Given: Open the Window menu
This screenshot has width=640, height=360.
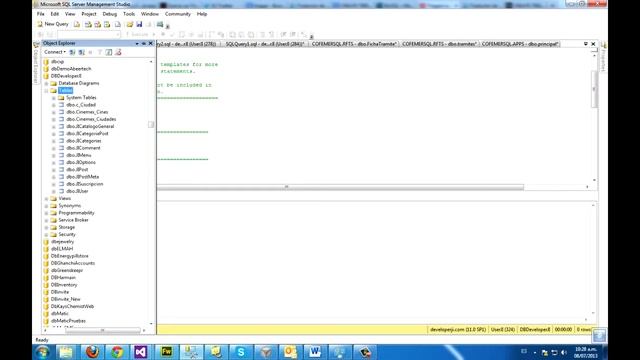Looking at the screenshot, I should tap(150, 14).
